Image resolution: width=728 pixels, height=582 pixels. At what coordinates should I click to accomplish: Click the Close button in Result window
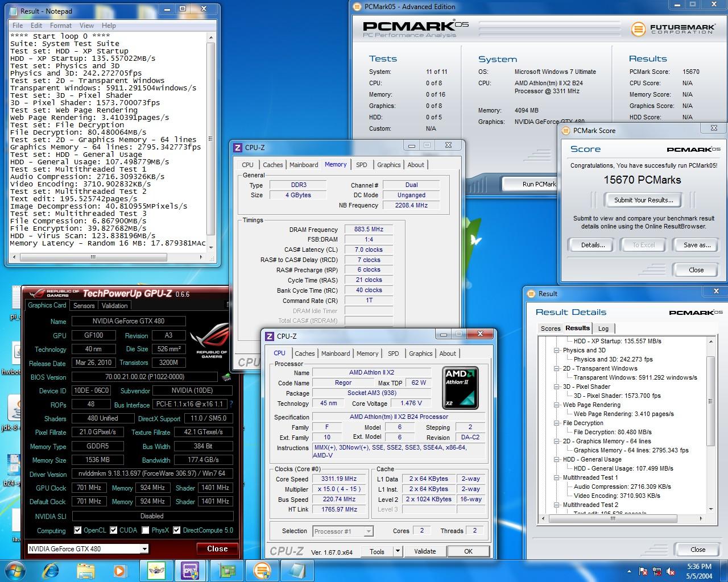(x=698, y=550)
